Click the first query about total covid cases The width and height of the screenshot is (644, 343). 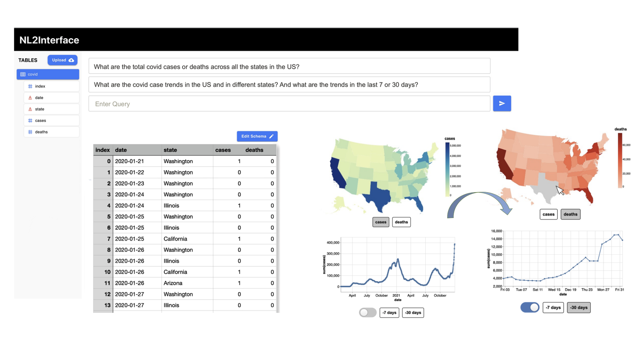tap(289, 66)
